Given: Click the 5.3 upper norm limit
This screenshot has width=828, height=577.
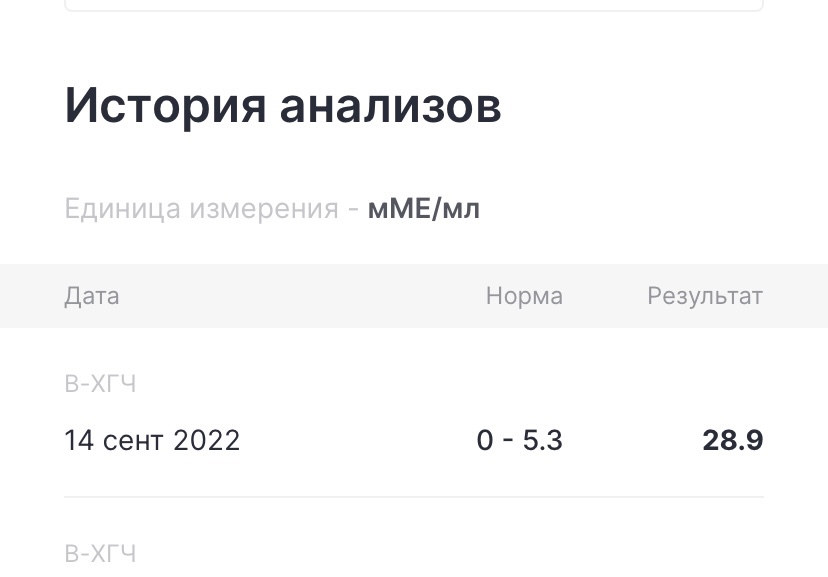Looking at the screenshot, I should (543, 440).
